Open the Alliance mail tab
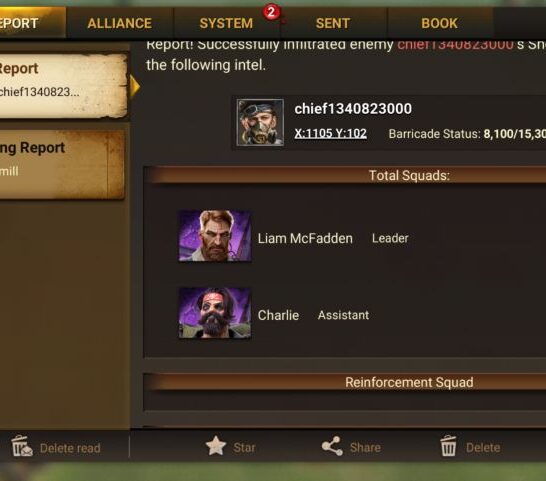 [x=119, y=23]
